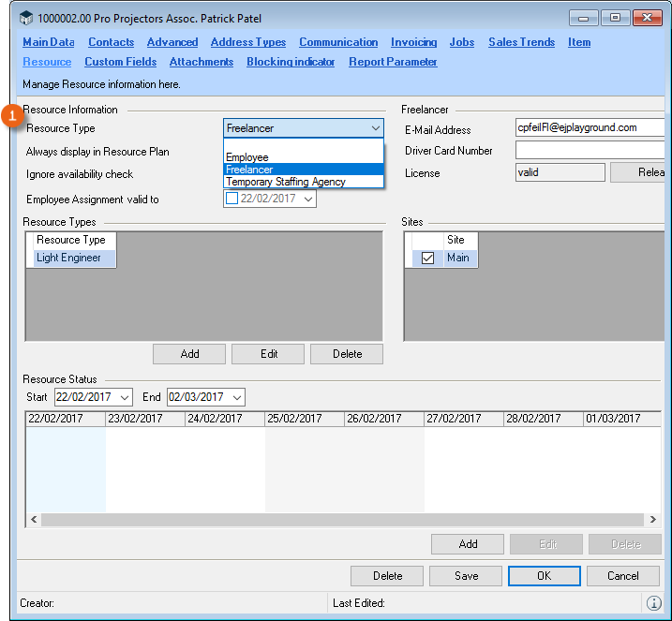Screen dimensions: 672x621
Task: Select Temporary Staffing Agency from the list
Action: [286, 182]
